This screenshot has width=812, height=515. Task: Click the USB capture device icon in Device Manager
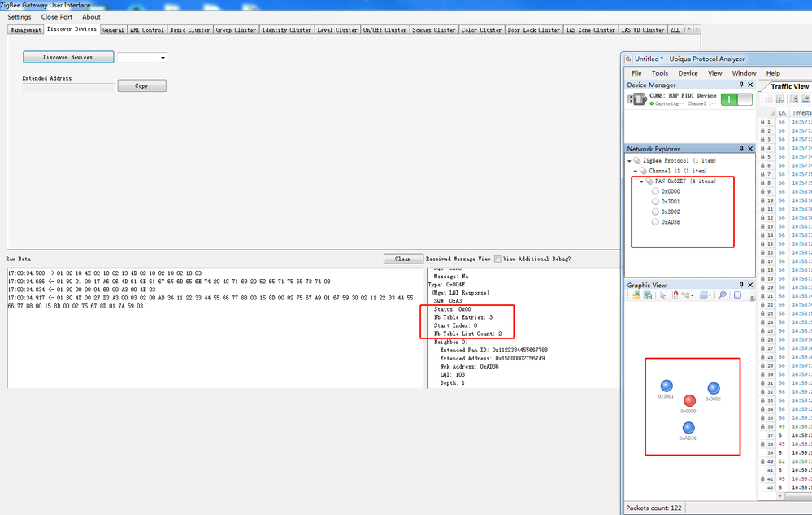tap(636, 99)
